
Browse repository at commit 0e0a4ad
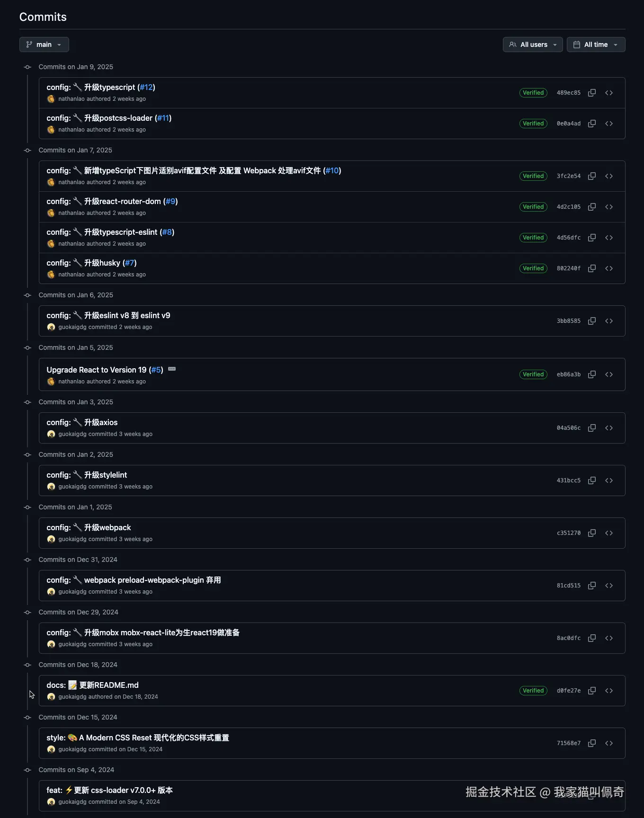click(x=609, y=124)
